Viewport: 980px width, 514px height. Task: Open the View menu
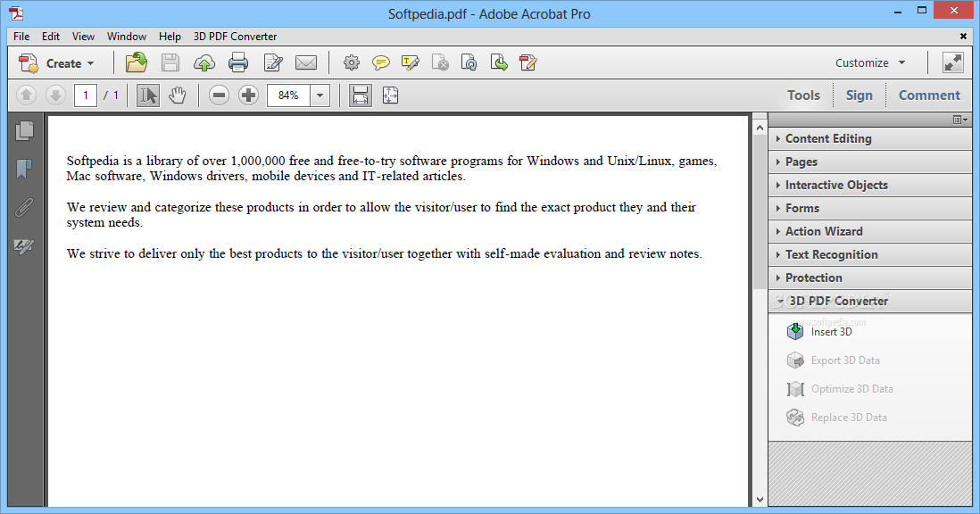coord(83,37)
